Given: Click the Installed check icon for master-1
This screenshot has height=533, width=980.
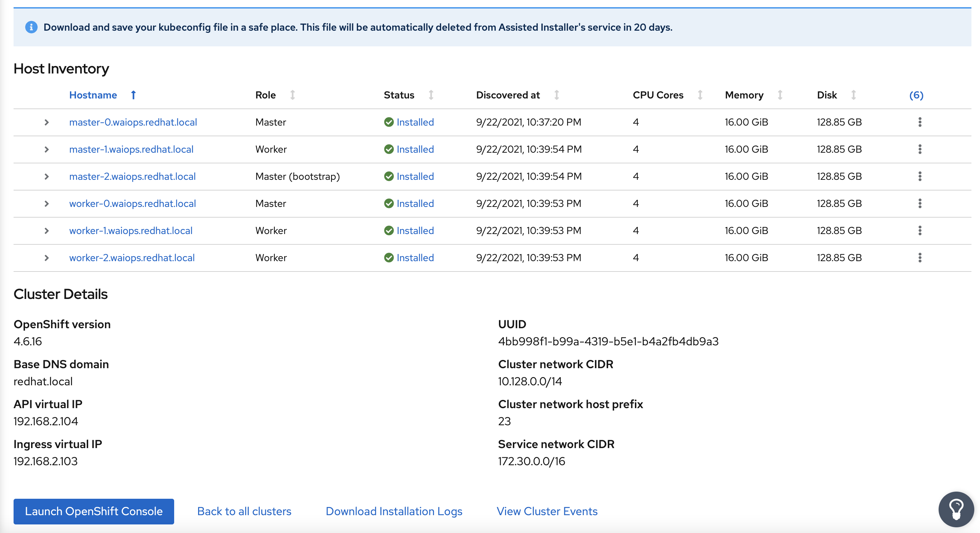Looking at the screenshot, I should tap(389, 149).
